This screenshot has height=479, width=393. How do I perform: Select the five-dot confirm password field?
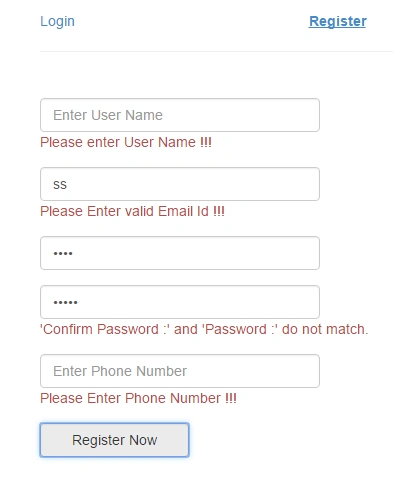[180, 302]
